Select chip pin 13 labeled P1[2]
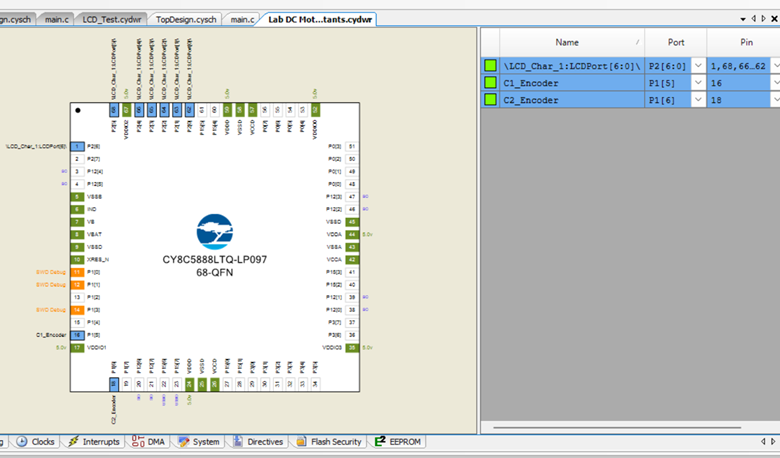Screen dimensions: 780x458 (x=77, y=297)
